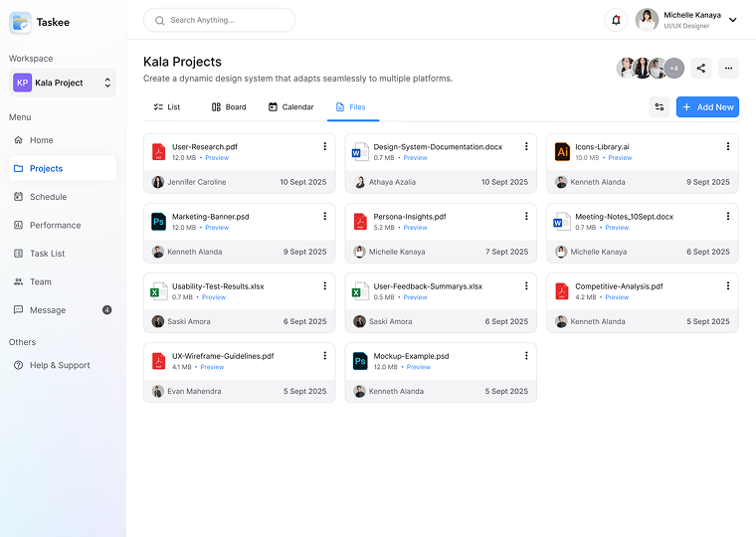Image resolution: width=756 pixels, height=537 pixels.
Task: Click the Search Anything field
Action: 220,20
